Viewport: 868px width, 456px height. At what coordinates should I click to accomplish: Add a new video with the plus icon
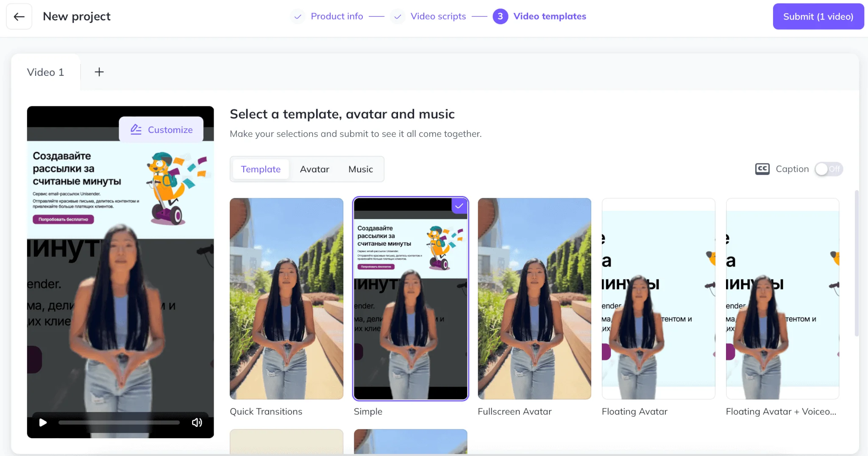pyautogui.click(x=99, y=72)
